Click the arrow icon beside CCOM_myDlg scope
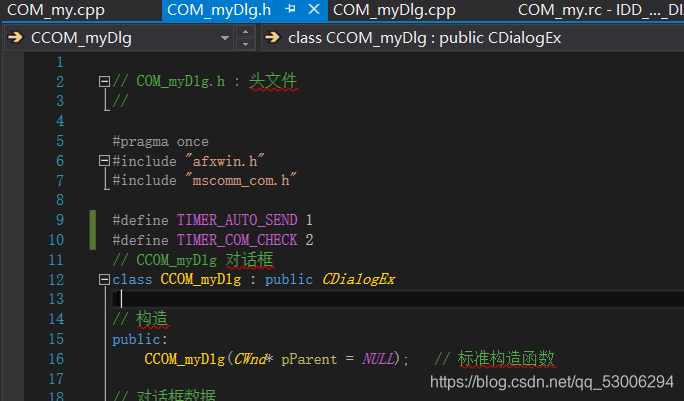Screen dimensions: 684x401 point(16,38)
